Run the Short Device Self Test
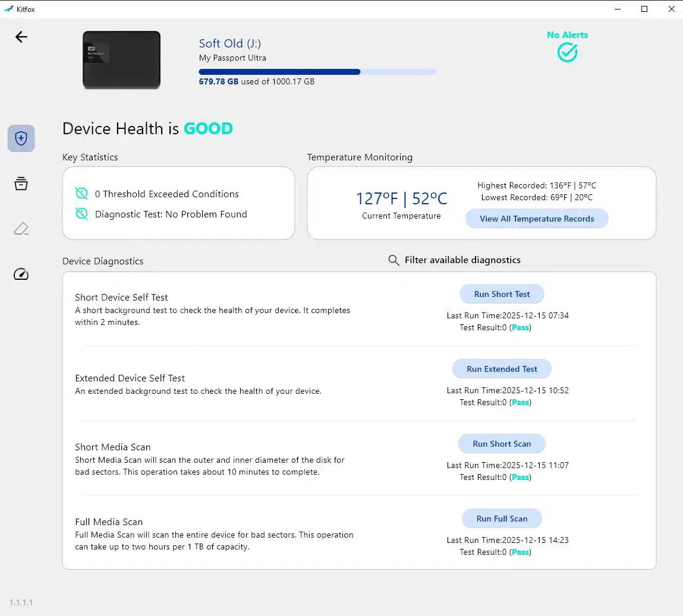Screen dimensions: 683x616 tap(502, 294)
